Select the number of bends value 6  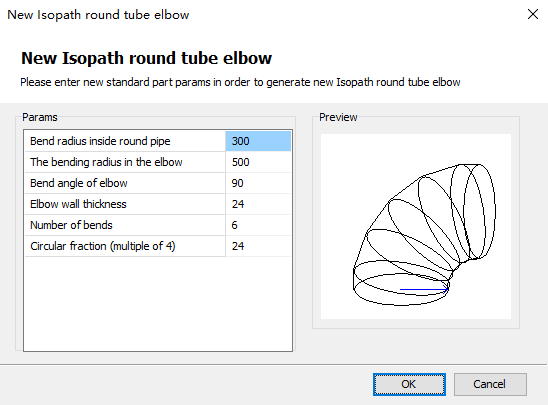258,225
